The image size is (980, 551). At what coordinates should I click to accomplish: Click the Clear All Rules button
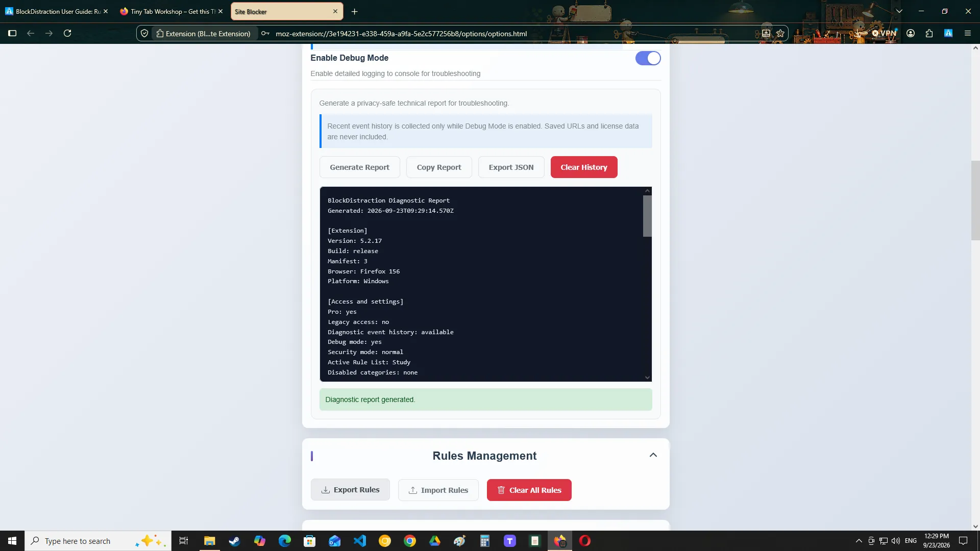pos(529,490)
